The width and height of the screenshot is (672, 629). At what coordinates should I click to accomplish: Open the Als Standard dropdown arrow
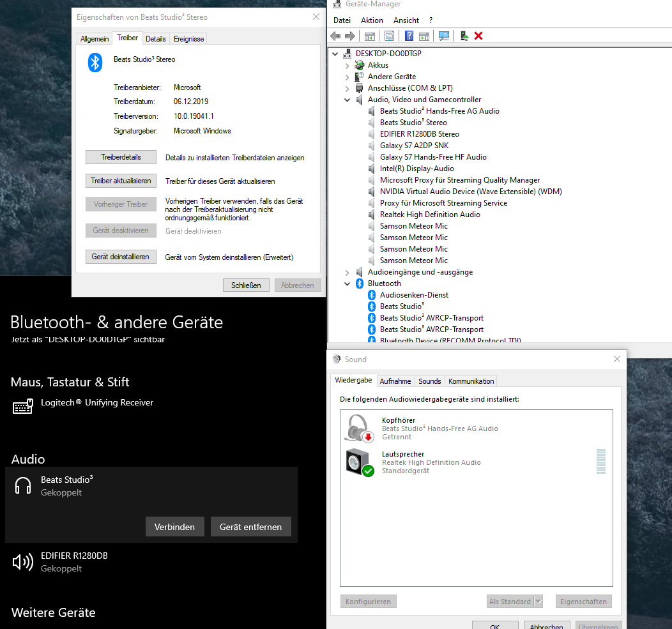[x=538, y=602]
